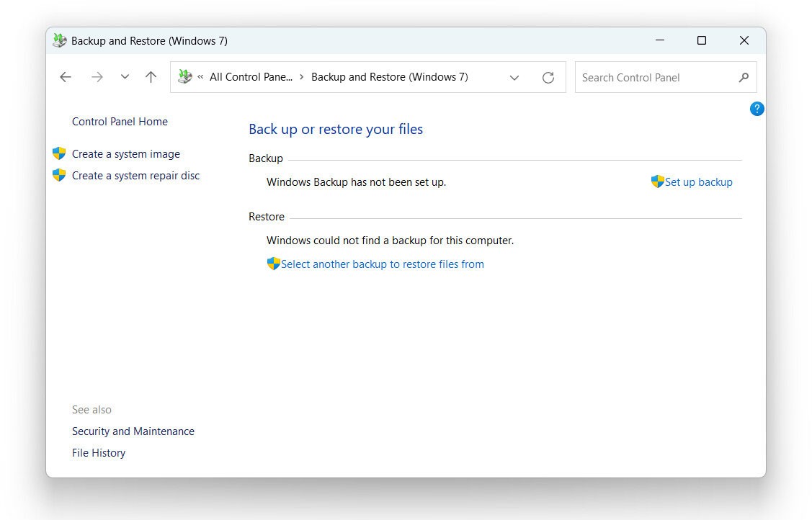
Task: Go up one folder level
Action: click(x=151, y=77)
